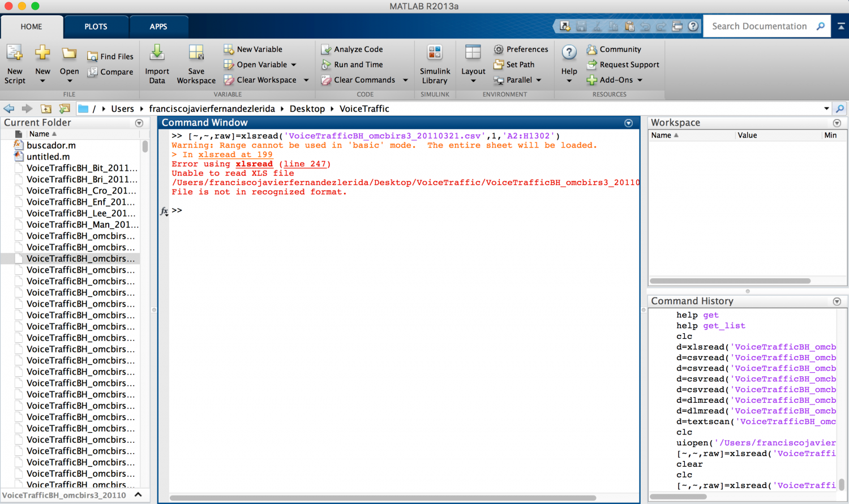
Task: Navigate back with the left arrow
Action: tap(9, 109)
